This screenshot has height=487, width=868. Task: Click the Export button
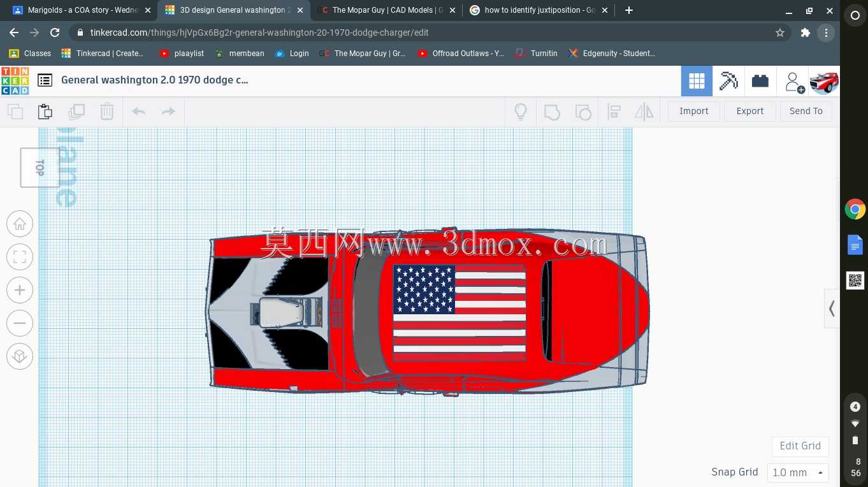point(750,111)
